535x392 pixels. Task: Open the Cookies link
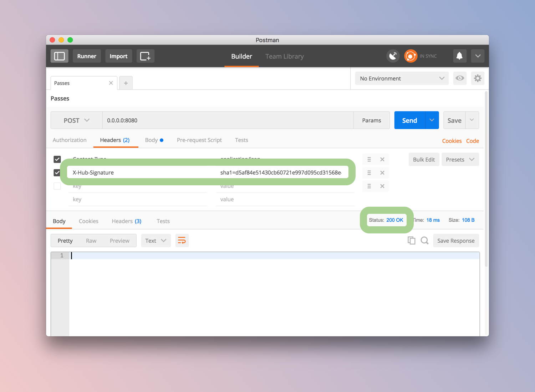click(x=452, y=141)
